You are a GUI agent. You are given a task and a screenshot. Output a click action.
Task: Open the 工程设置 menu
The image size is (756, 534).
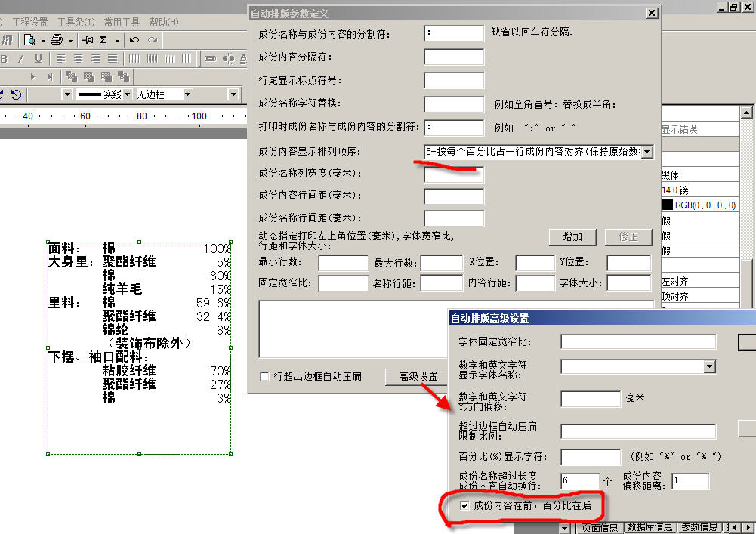point(30,22)
